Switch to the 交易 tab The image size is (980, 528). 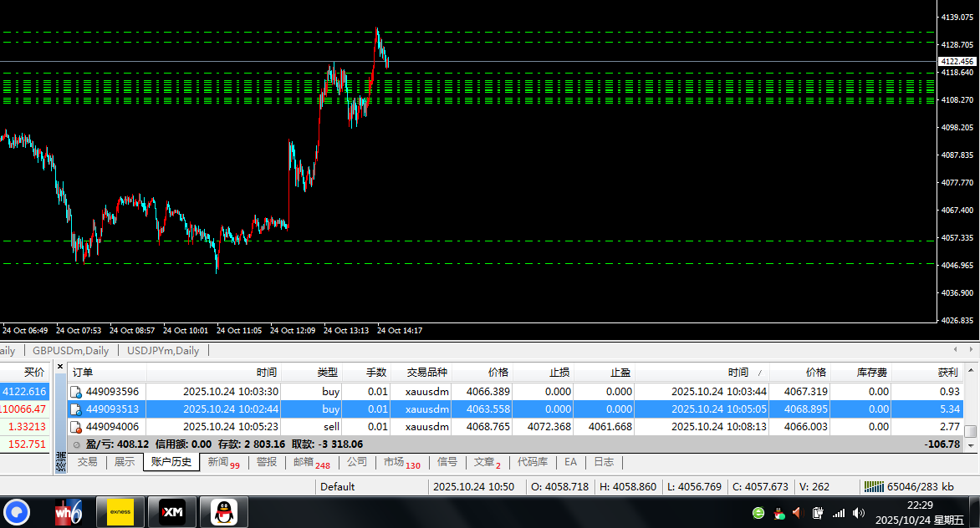pyautogui.click(x=87, y=462)
